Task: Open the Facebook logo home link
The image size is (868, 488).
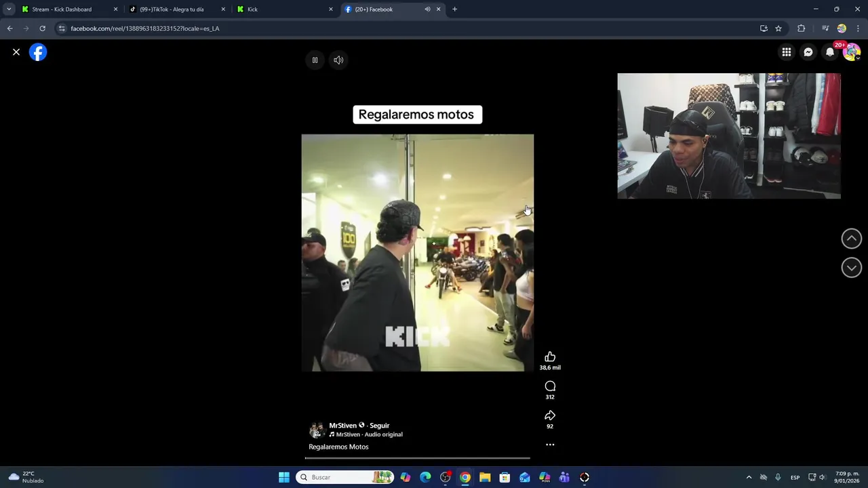Action: click(x=38, y=52)
